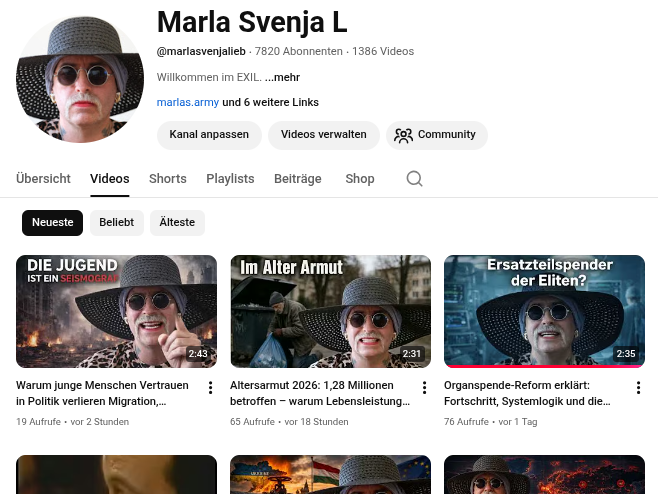Click the '@marlasvenjalieb' handle

coord(201,52)
